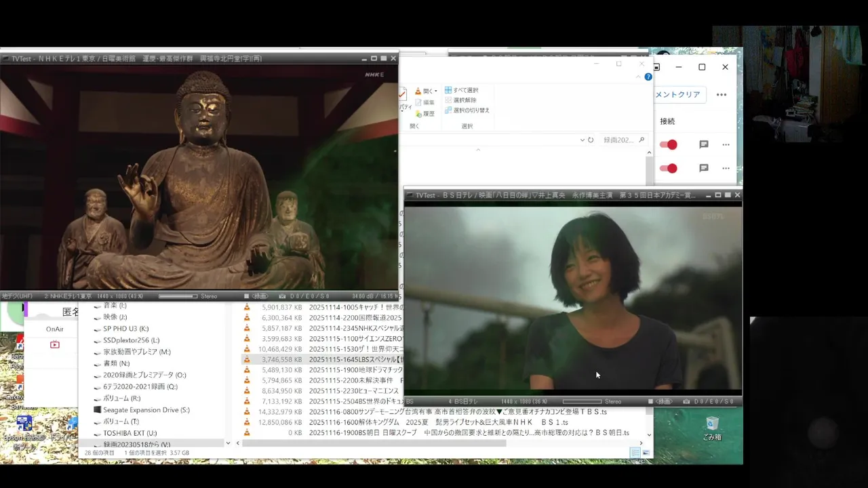Click 編集 in Explorer ribbon
This screenshot has width=868, height=488.
click(425, 102)
